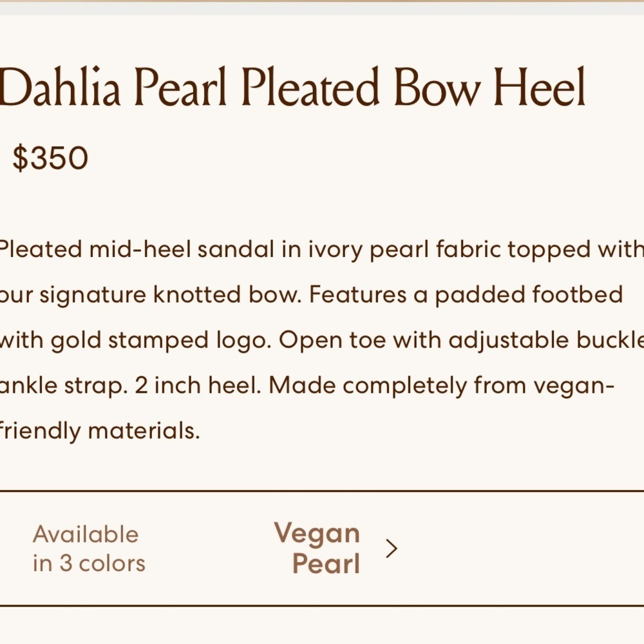
Task: Click the 'Bow Heel' words in heading
Action: [x=489, y=87]
